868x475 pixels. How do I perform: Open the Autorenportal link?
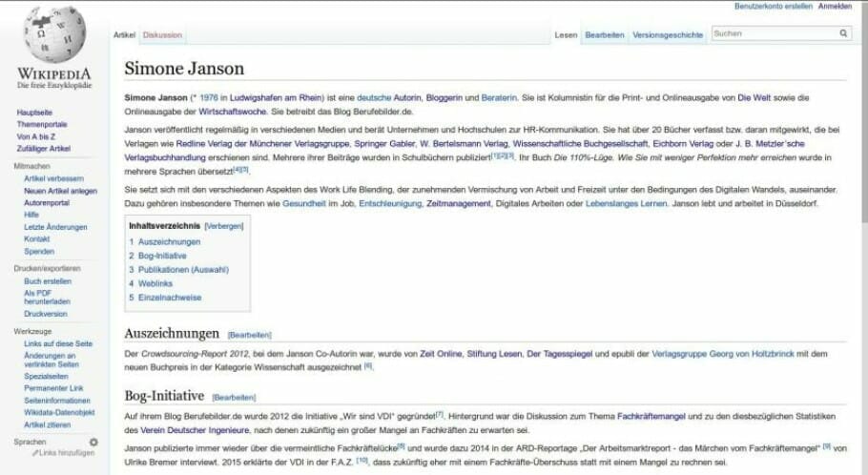pos(47,203)
